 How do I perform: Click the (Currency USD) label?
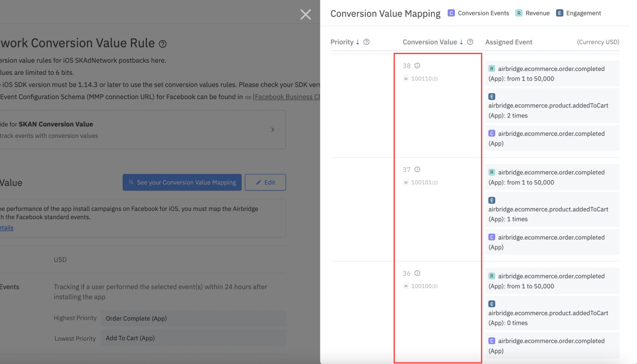click(598, 42)
